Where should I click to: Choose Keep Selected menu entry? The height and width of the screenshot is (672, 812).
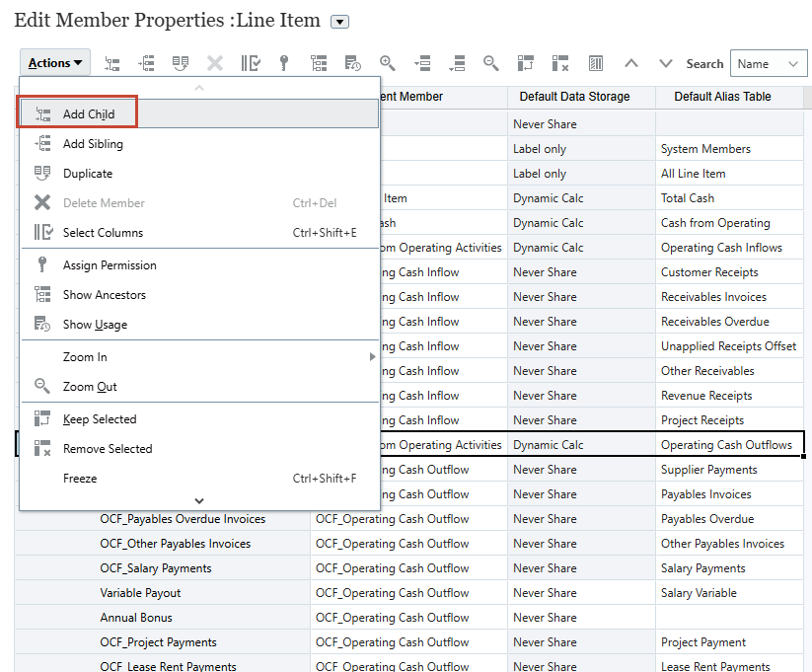coord(199,418)
